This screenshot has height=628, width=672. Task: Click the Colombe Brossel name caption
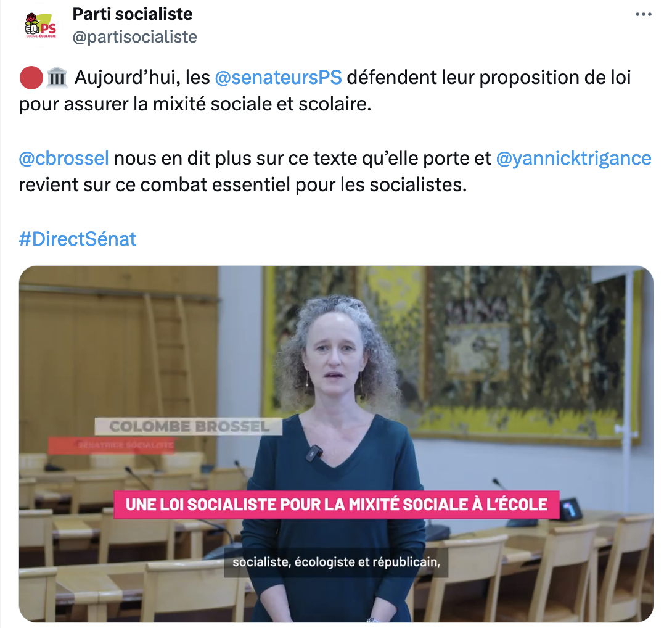[x=189, y=426]
